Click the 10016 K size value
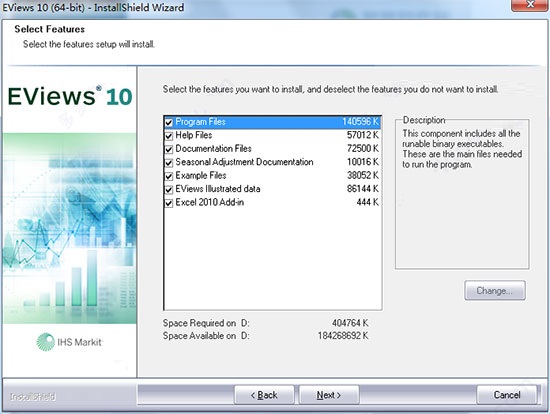This screenshot has width=550, height=414. (x=363, y=162)
